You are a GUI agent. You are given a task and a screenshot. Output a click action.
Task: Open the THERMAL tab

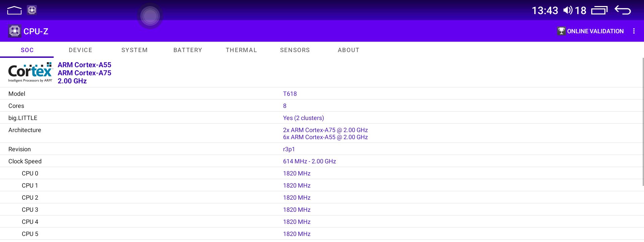[x=241, y=50]
